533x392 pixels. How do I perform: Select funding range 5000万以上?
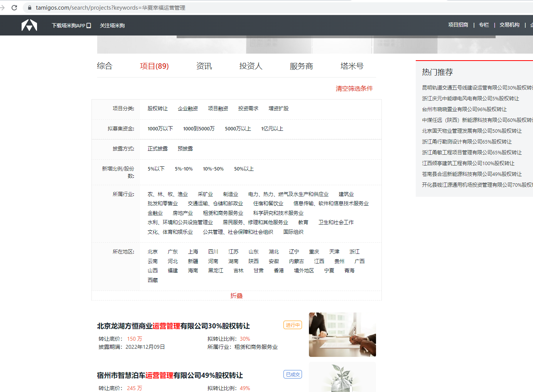click(x=238, y=128)
